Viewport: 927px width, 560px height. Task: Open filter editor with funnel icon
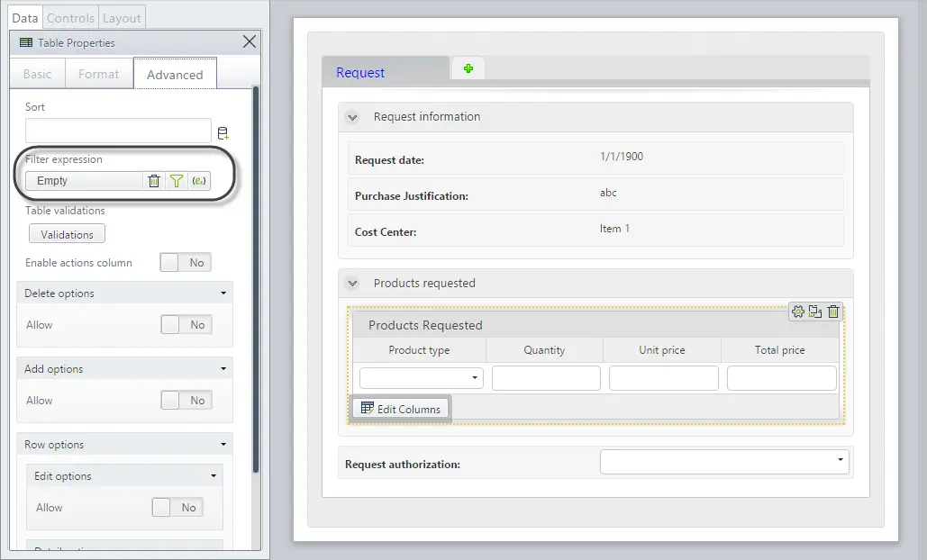(177, 181)
